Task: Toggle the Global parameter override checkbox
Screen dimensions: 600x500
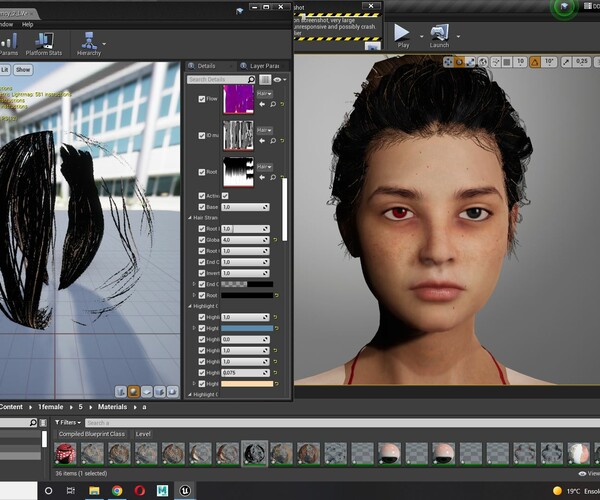Action: point(202,240)
